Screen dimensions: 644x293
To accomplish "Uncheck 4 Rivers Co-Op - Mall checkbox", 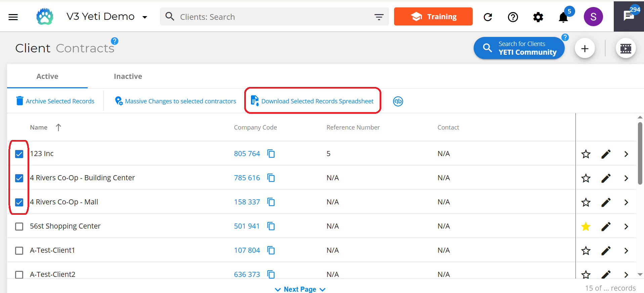I will click(19, 202).
